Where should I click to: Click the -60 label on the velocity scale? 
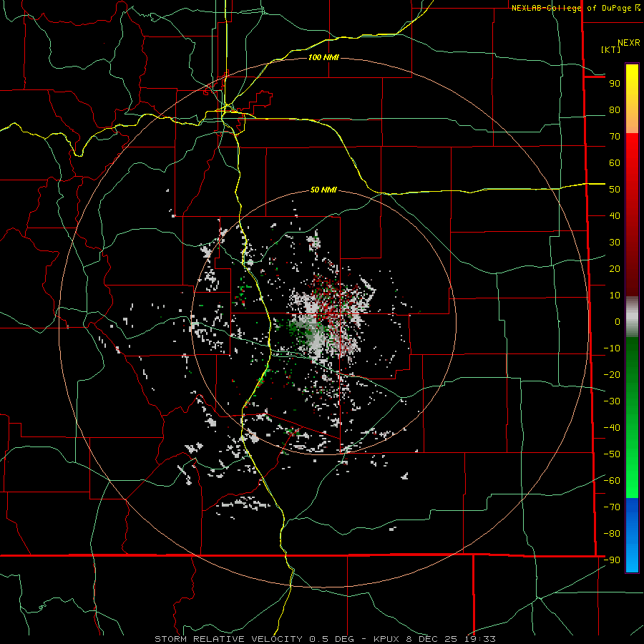pyautogui.click(x=612, y=481)
